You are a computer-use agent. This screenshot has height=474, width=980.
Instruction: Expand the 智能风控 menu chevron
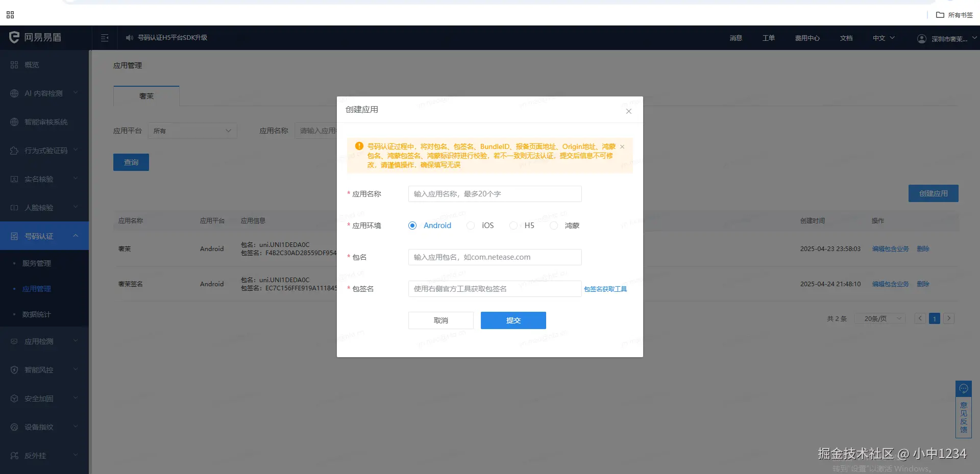[76, 369]
